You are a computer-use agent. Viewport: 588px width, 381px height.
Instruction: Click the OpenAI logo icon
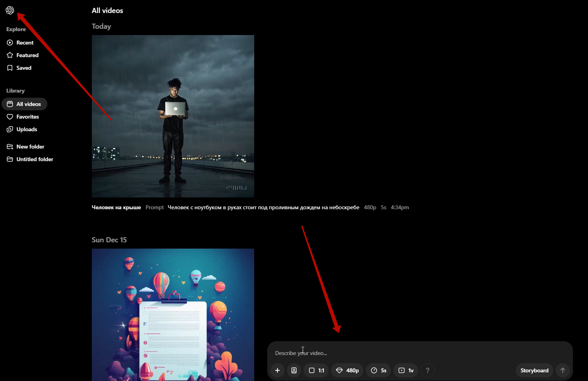point(10,10)
